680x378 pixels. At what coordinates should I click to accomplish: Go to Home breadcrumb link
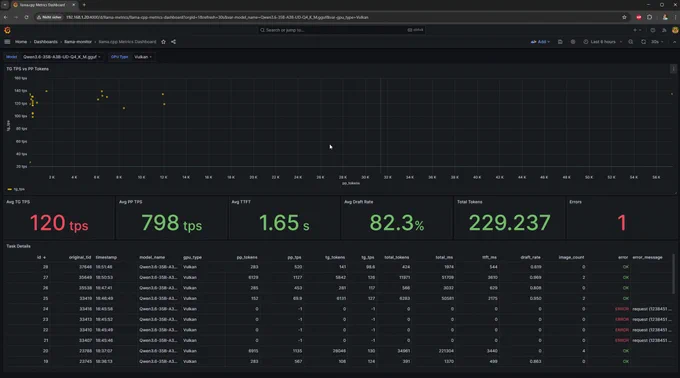(21, 42)
